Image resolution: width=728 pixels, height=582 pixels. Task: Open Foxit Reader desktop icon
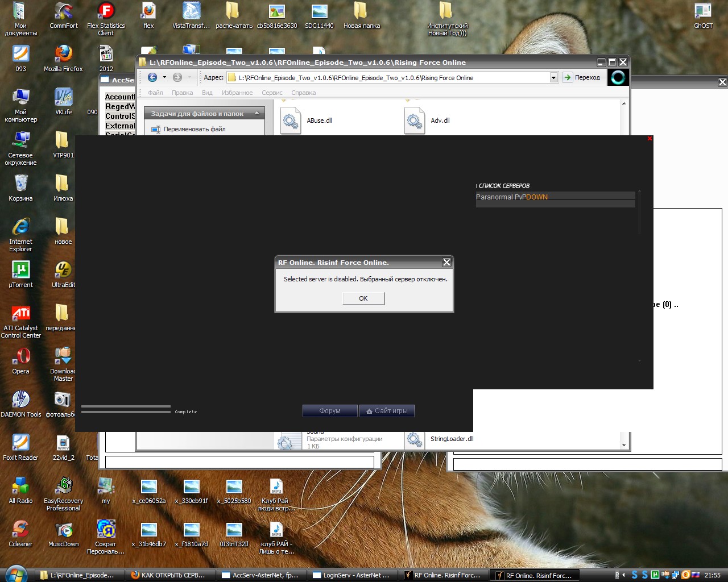point(20,447)
